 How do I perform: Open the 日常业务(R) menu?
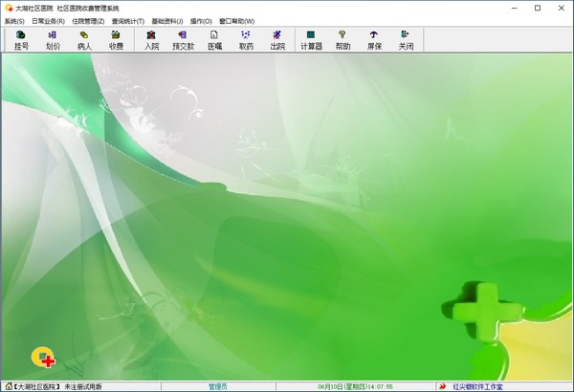coord(48,20)
